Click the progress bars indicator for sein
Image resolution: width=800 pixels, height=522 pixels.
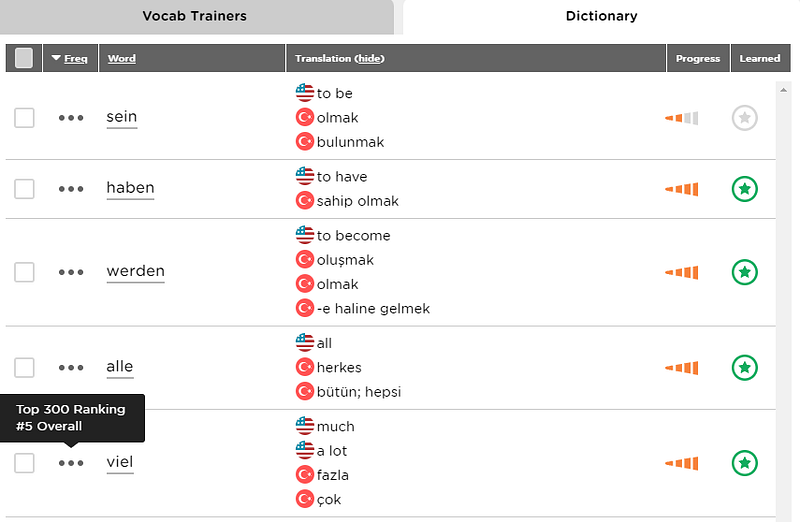click(682, 118)
